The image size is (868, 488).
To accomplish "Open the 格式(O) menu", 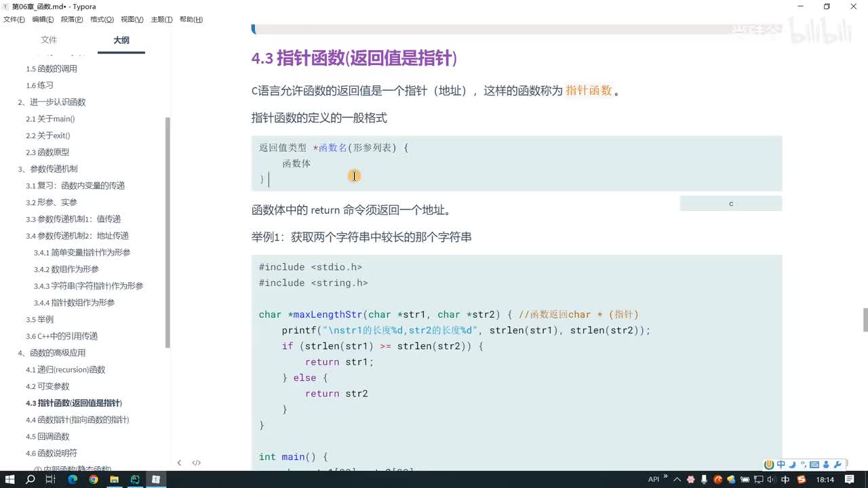I will coord(102,20).
